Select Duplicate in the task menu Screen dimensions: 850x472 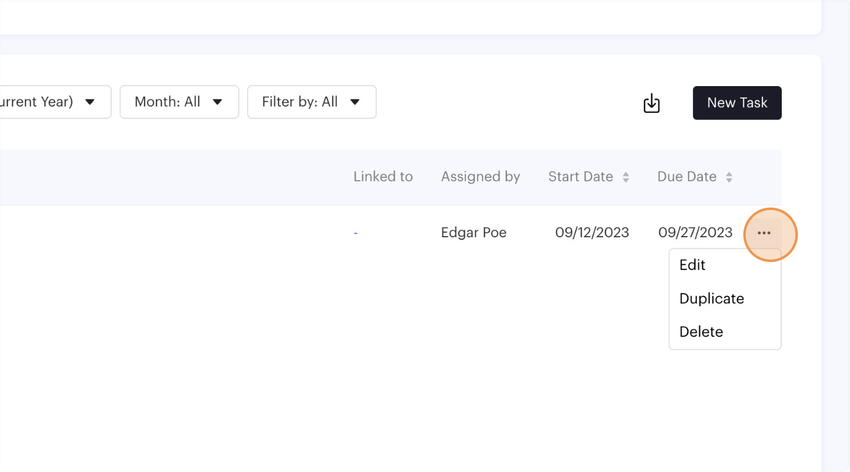pos(711,298)
